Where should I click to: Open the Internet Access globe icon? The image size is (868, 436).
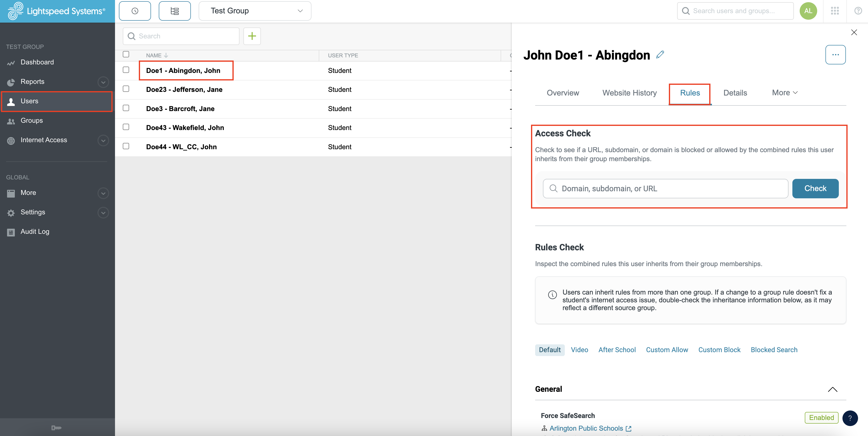pos(11,140)
